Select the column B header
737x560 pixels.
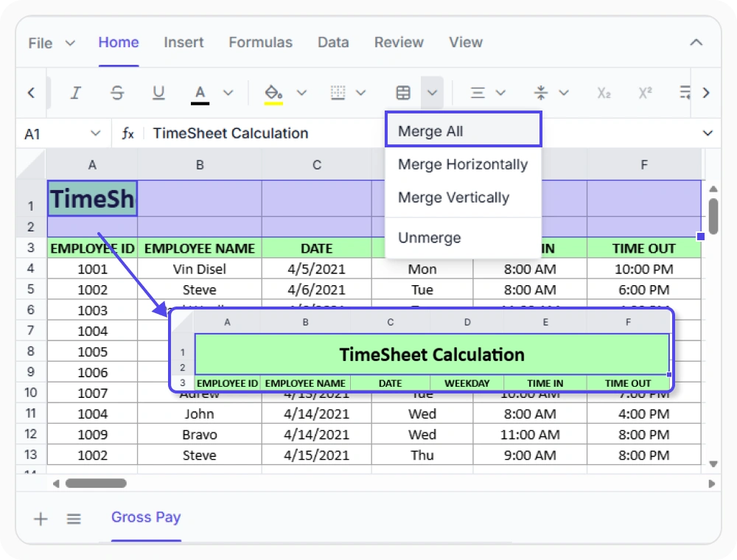coord(200,165)
